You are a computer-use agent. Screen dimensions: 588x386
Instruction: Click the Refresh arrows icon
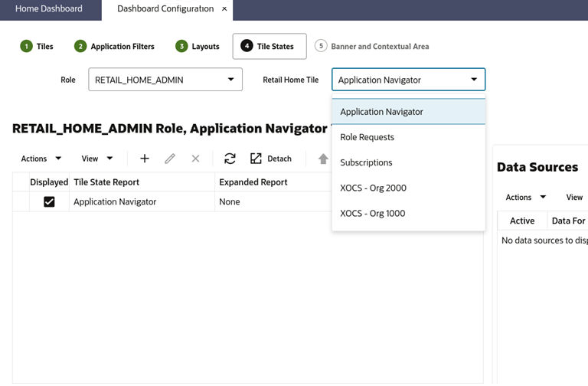click(x=230, y=159)
